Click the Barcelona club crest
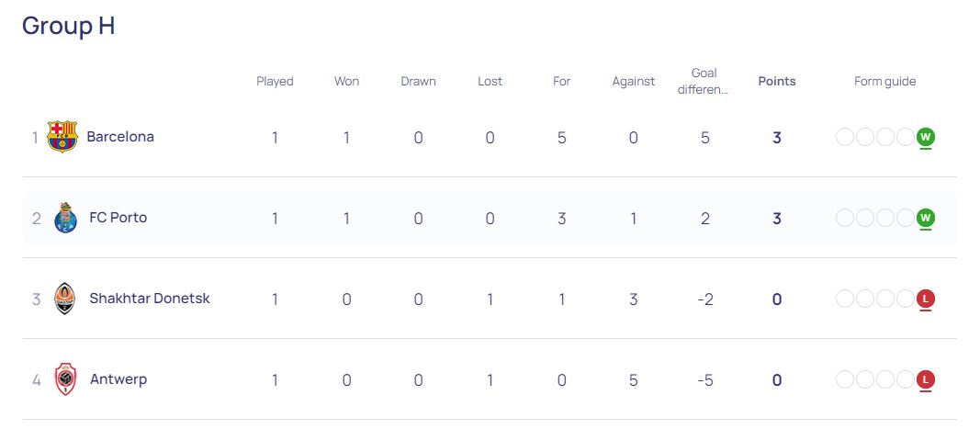Image resolution: width=980 pixels, height=429 pixels. point(62,136)
